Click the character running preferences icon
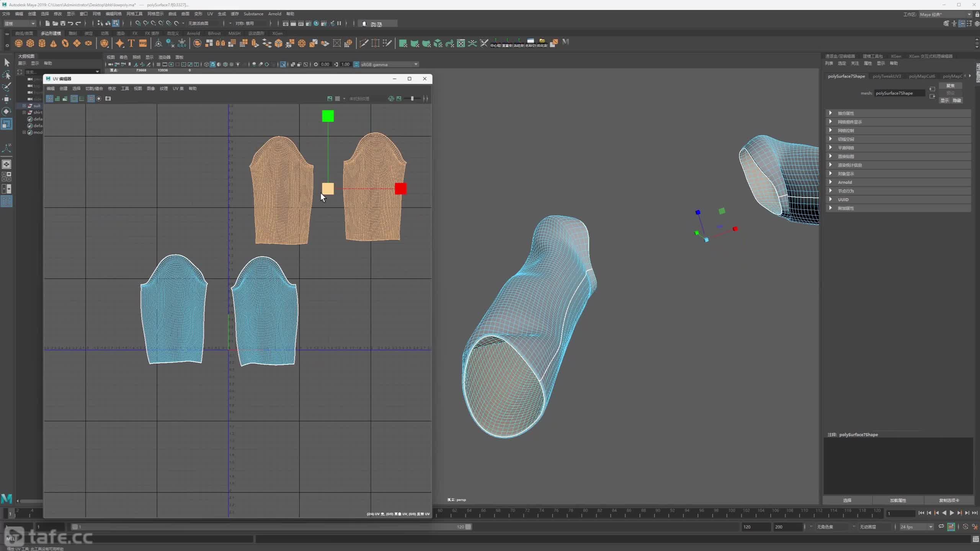This screenshot has width=980, height=551. [975, 527]
